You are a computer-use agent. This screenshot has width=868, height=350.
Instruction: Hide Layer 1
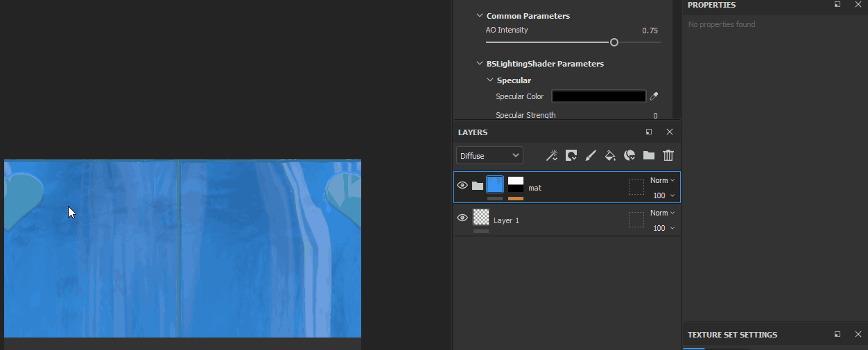click(462, 218)
